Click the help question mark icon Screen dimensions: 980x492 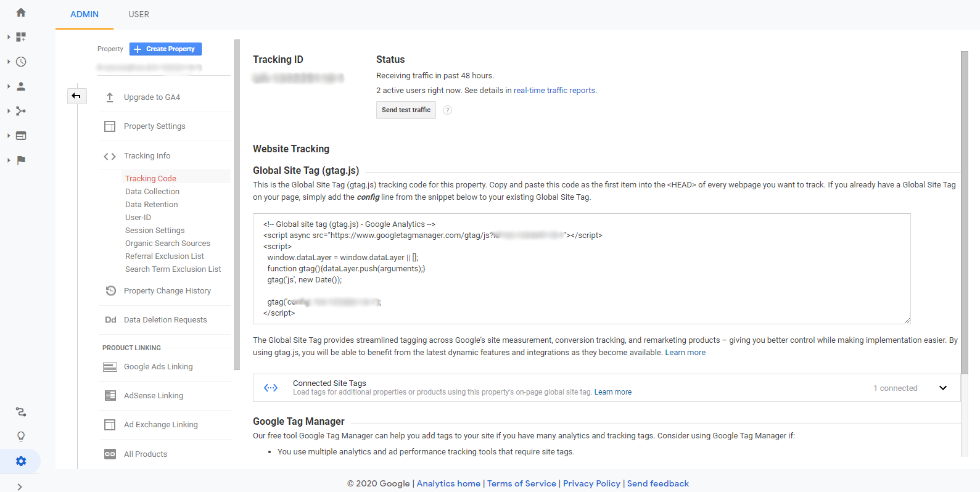click(448, 110)
